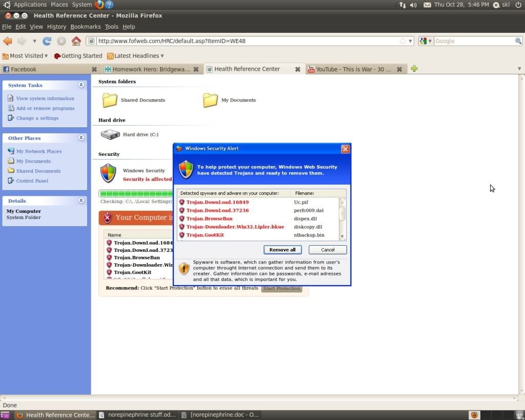
Task: Reload the page with the refresh icon
Action: pyautogui.click(x=47, y=41)
